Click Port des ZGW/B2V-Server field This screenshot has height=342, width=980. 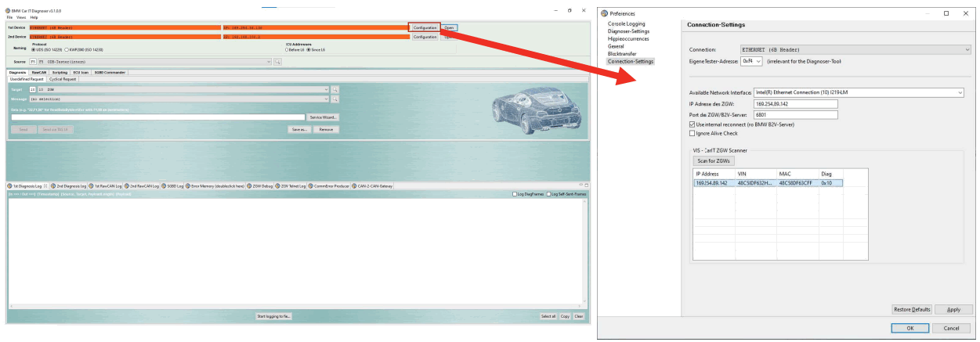pos(795,114)
